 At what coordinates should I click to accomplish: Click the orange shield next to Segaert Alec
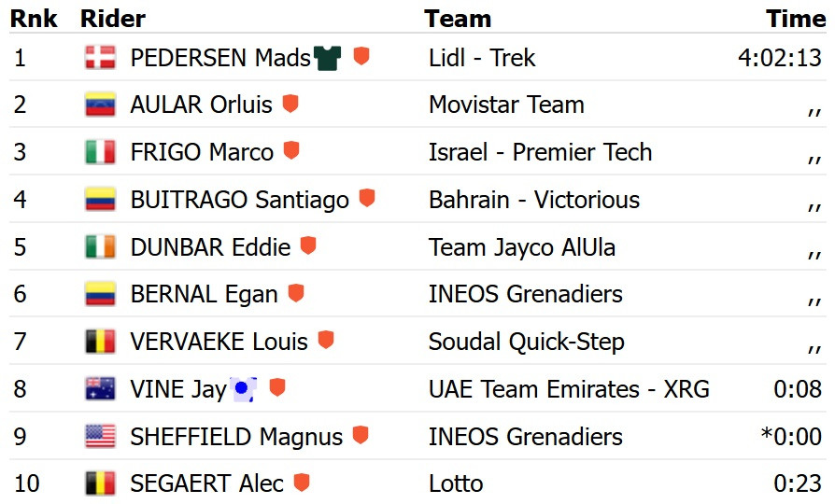click(301, 483)
